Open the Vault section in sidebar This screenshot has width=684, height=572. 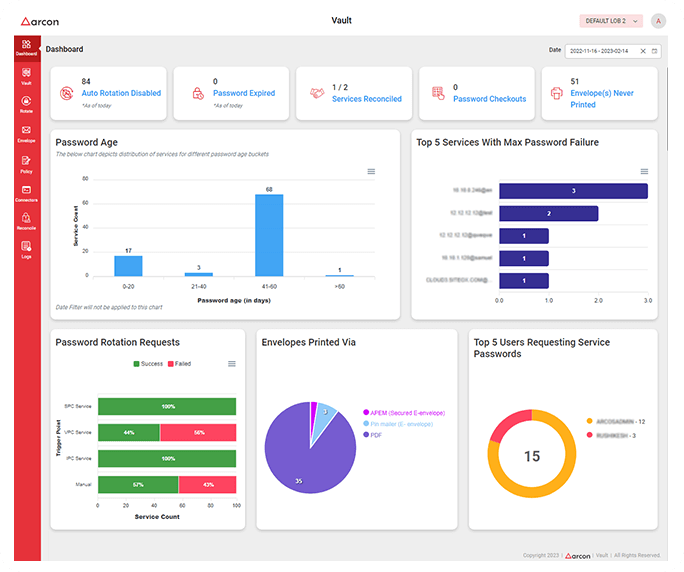26,75
